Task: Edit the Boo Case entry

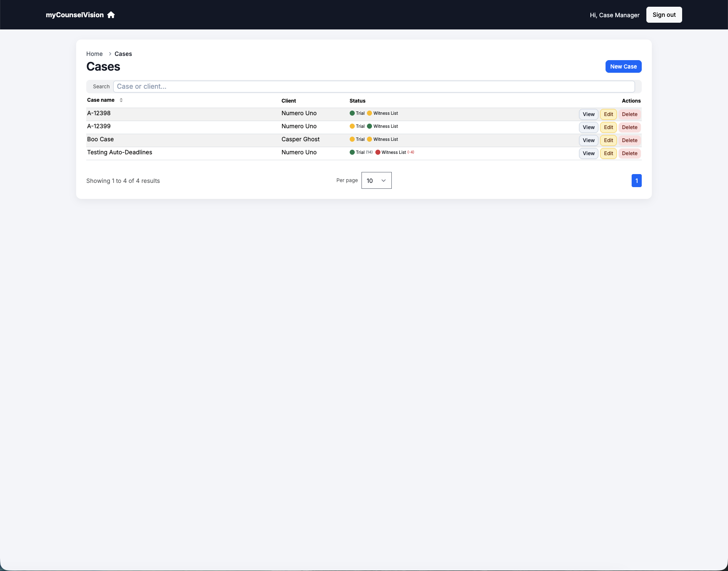Action: 608,140
